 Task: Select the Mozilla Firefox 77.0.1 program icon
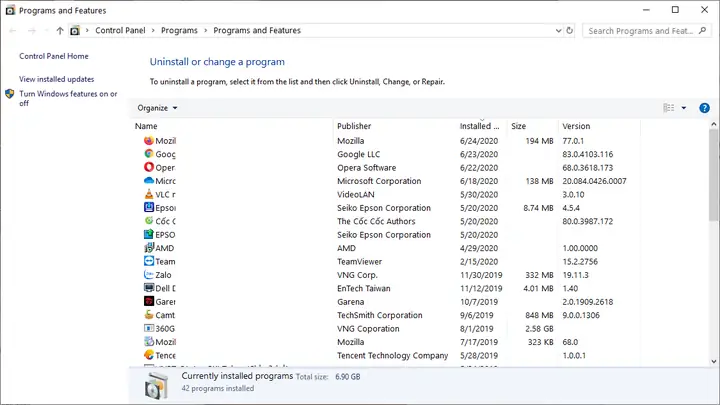[x=149, y=141]
